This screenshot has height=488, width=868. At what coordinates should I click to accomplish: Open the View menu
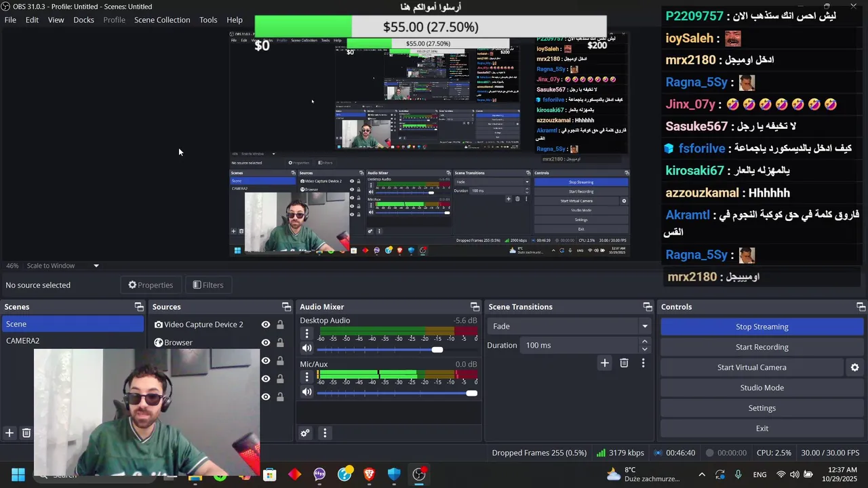click(56, 20)
